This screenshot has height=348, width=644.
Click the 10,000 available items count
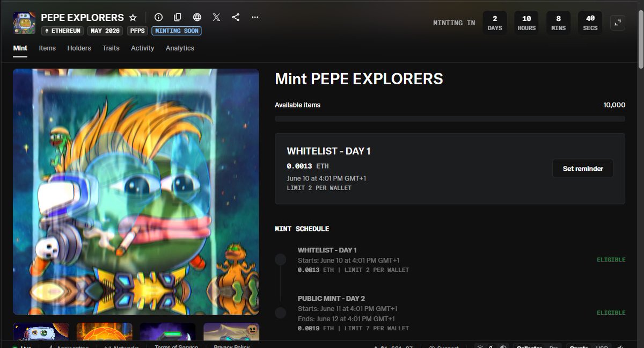tap(614, 105)
